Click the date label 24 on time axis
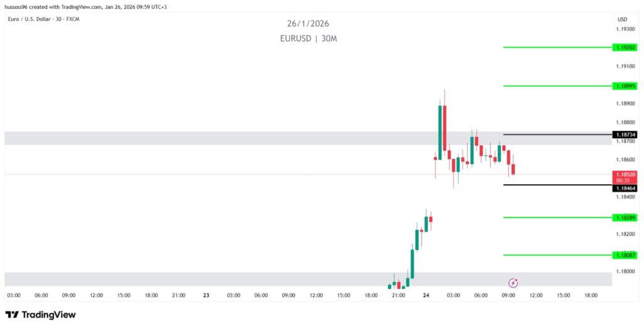The height and width of the screenshot is (328, 644). click(426, 295)
